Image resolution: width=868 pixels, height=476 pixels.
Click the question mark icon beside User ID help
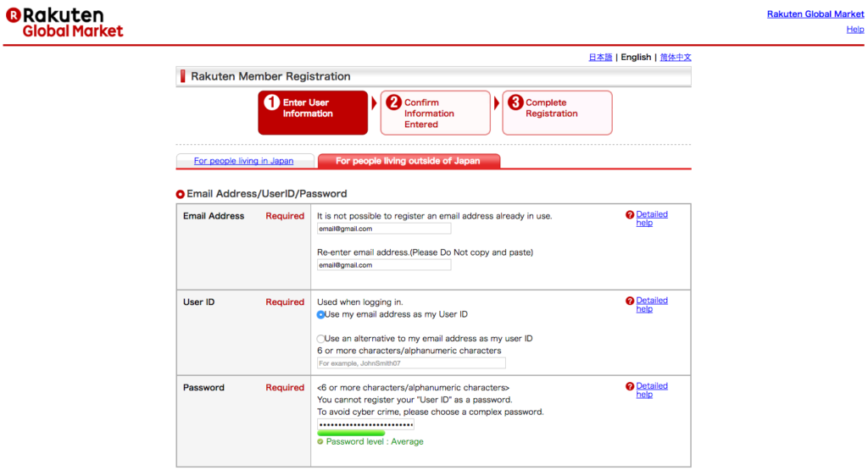(630, 302)
